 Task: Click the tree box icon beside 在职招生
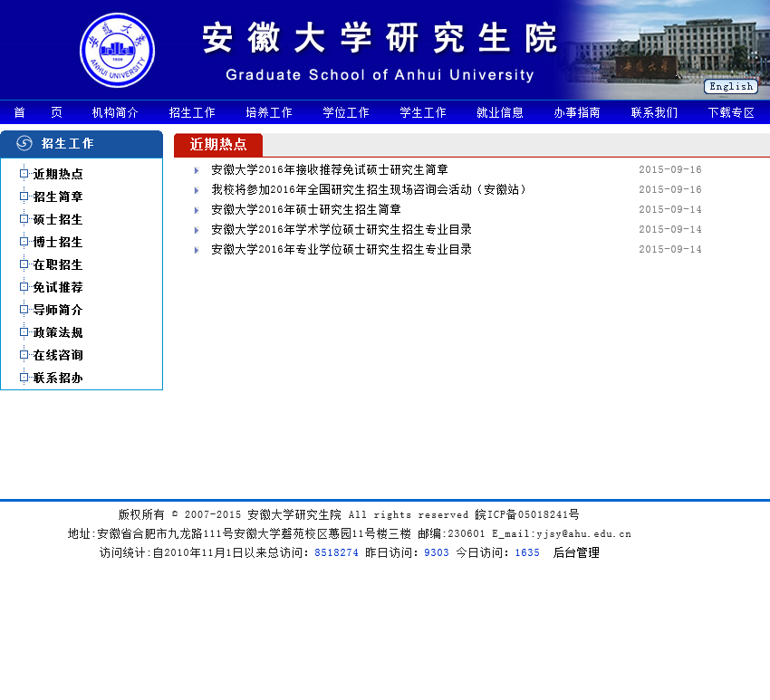24,264
